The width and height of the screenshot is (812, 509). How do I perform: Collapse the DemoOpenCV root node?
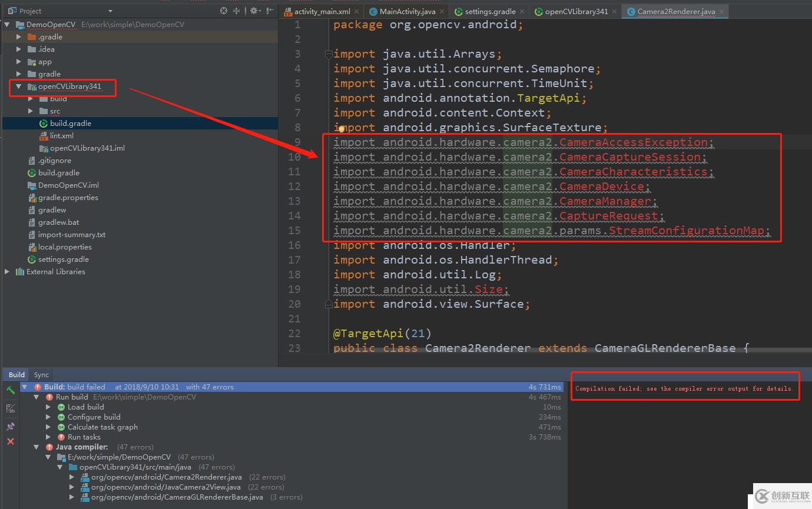point(7,25)
